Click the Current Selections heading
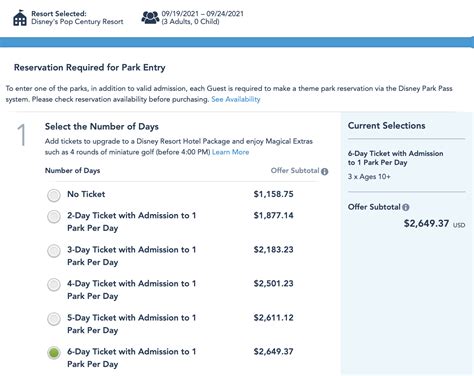The image size is (474, 376). 386,126
